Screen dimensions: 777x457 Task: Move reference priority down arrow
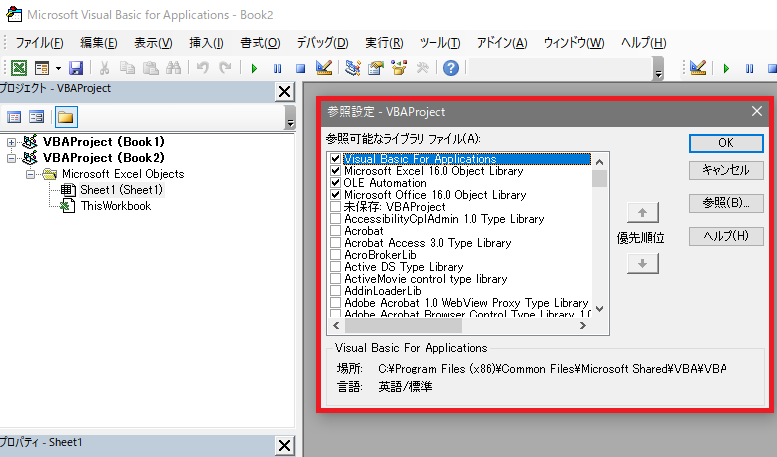pos(643,264)
